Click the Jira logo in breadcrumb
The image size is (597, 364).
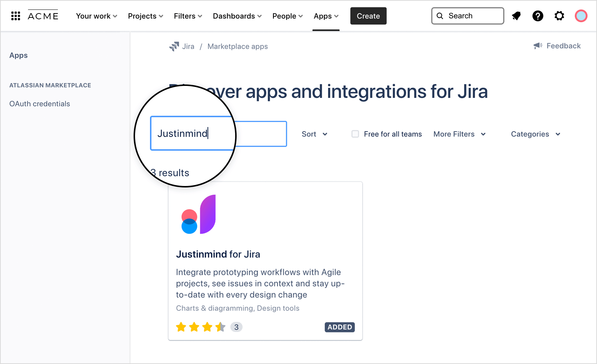click(174, 46)
